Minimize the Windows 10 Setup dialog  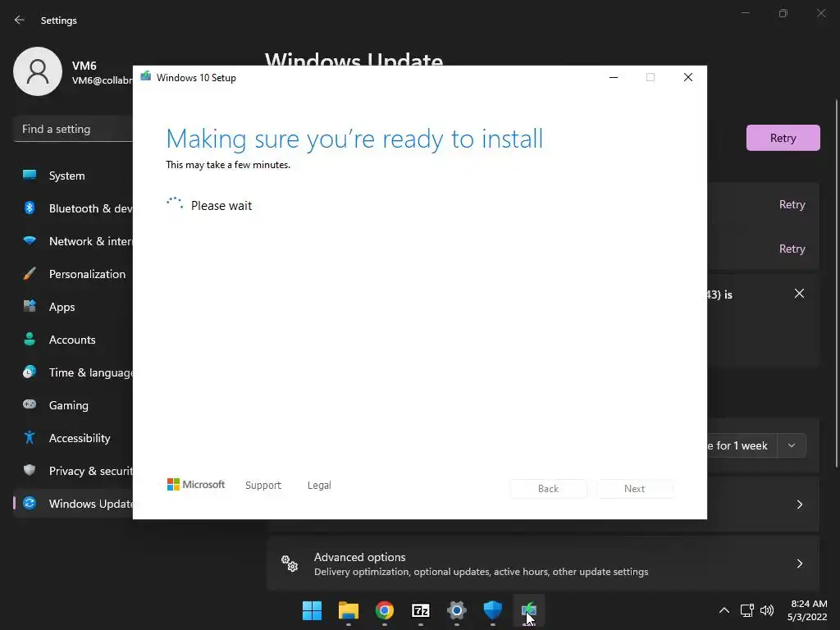(614, 77)
